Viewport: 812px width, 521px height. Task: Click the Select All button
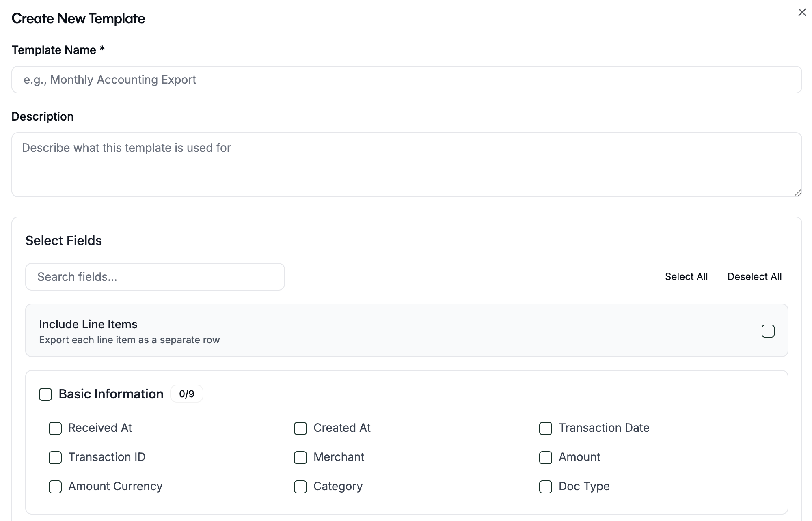point(686,277)
